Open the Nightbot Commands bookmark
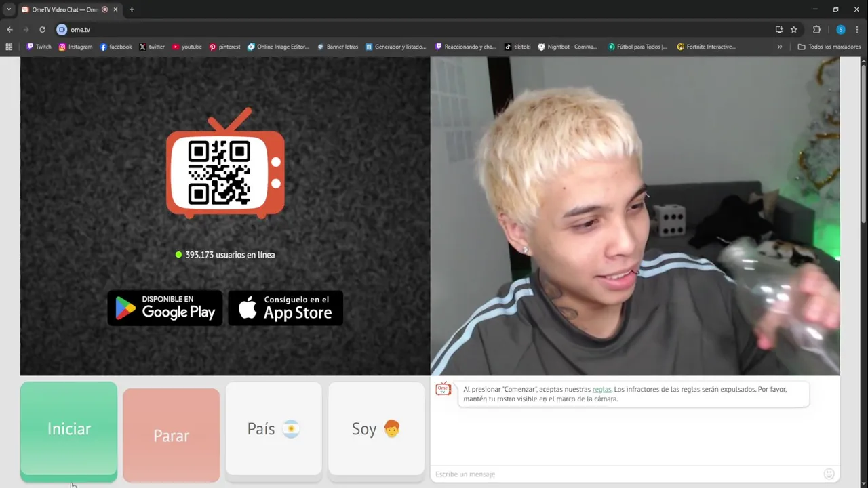868x488 pixels. [x=568, y=47]
